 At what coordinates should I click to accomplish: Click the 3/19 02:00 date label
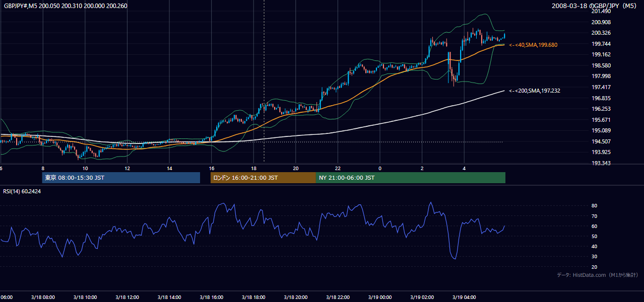422,297
